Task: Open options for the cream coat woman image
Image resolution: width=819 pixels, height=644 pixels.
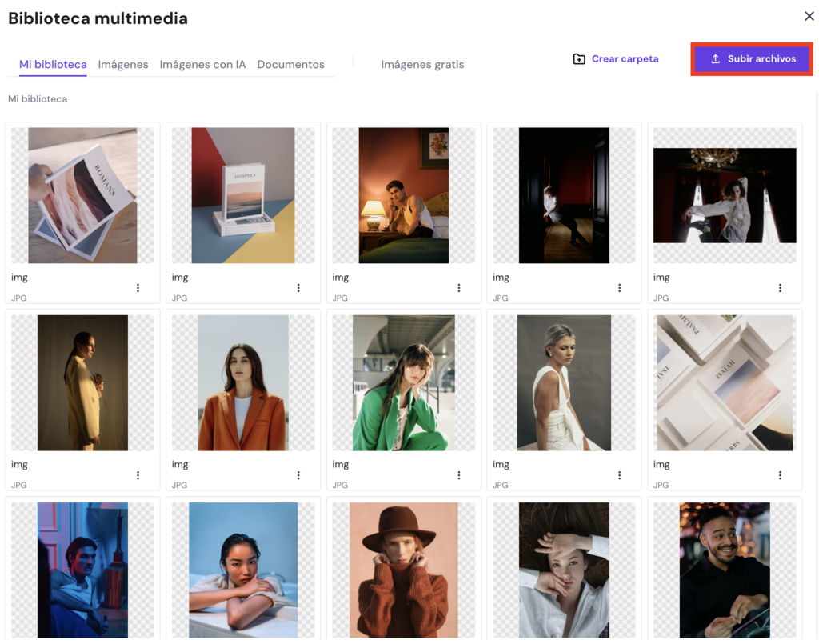Action: point(138,474)
